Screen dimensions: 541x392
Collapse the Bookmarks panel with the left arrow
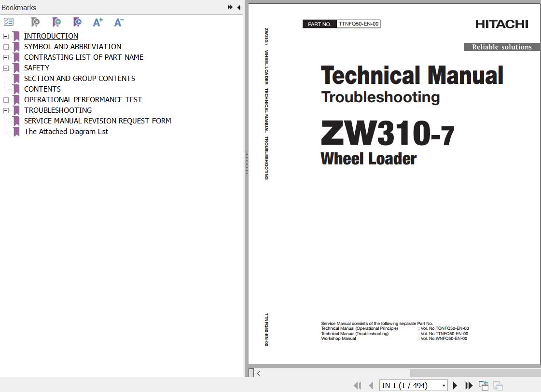click(239, 7)
